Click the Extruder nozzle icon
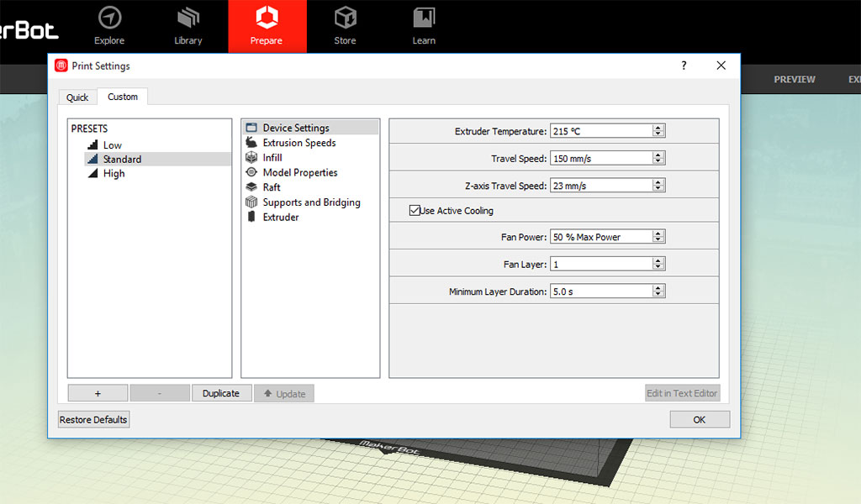Screen dimensions: 861x504 point(251,217)
